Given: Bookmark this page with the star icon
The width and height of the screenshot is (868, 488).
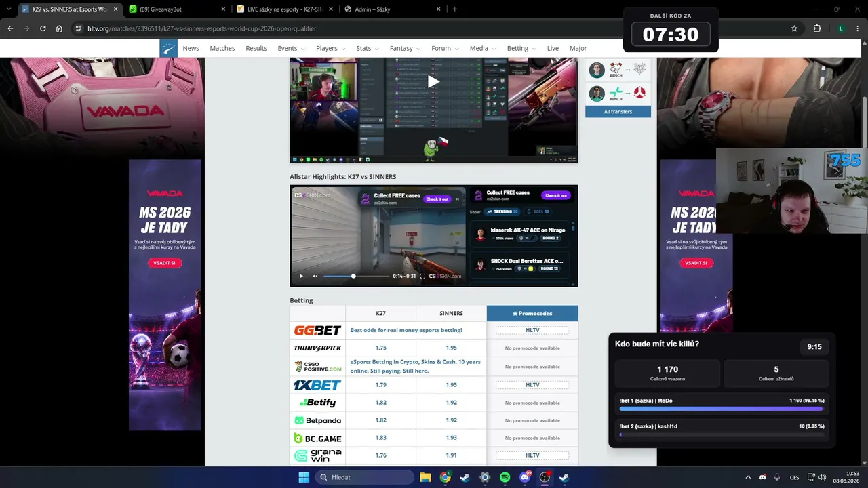Looking at the screenshot, I should coord(794,28).
